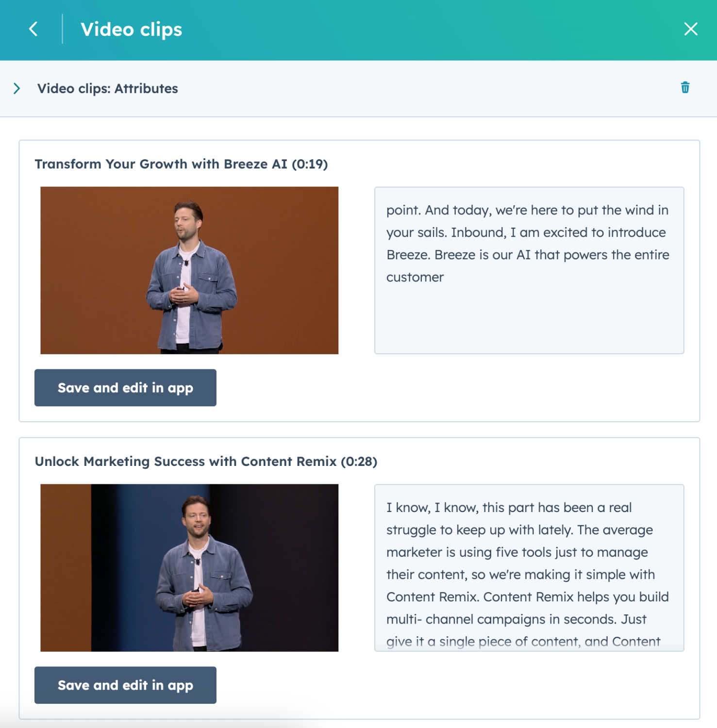Click the Breeze AI transcript text box
This screenshot has width=717, height=728.
529,270
